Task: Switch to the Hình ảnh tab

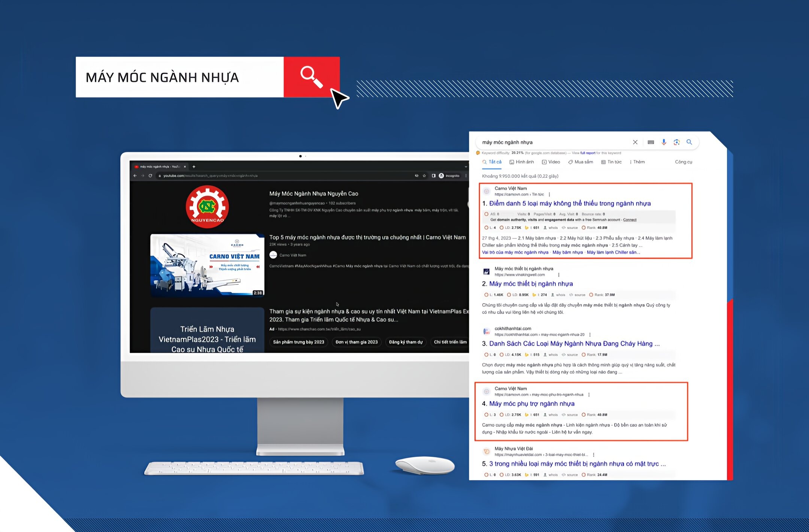Action: [522, 162]
